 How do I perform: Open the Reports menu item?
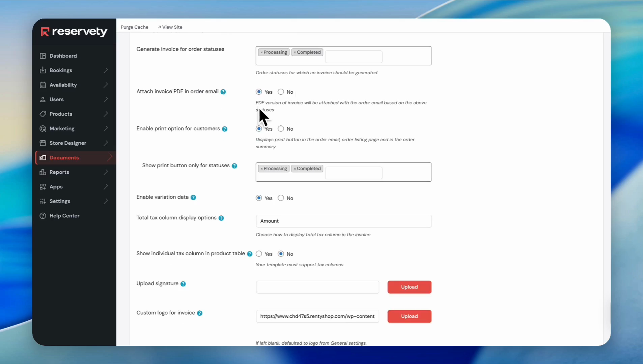click(59, 172)
